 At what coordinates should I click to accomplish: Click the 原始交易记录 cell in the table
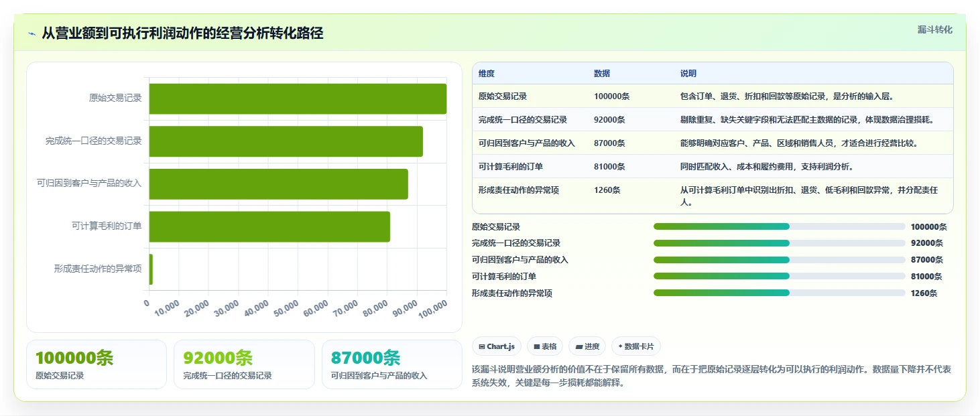pos(503,96)
